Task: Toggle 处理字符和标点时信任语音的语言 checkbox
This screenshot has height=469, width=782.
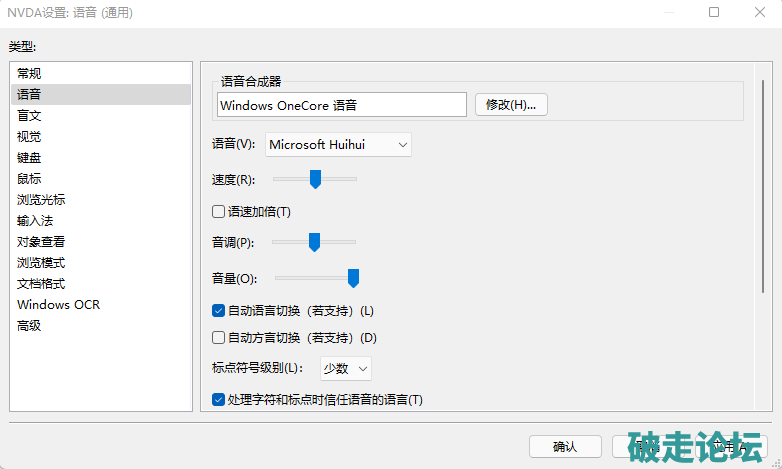Action: [x=219, y=400]
